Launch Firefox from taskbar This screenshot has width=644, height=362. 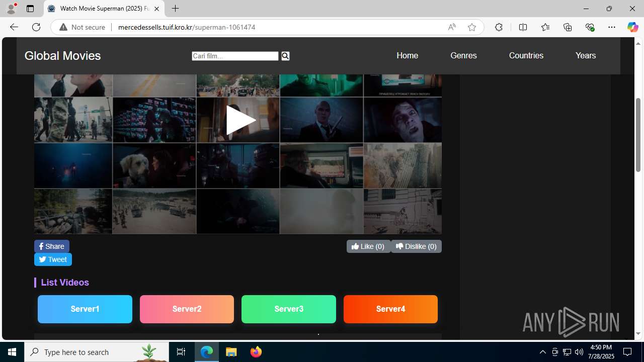point(256,352)
